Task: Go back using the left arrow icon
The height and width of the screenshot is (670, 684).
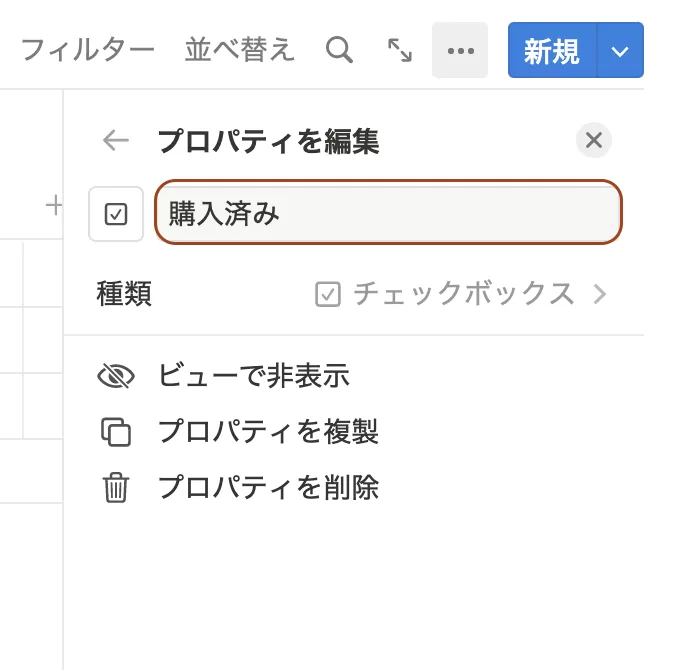Action: tap(116, 140)
